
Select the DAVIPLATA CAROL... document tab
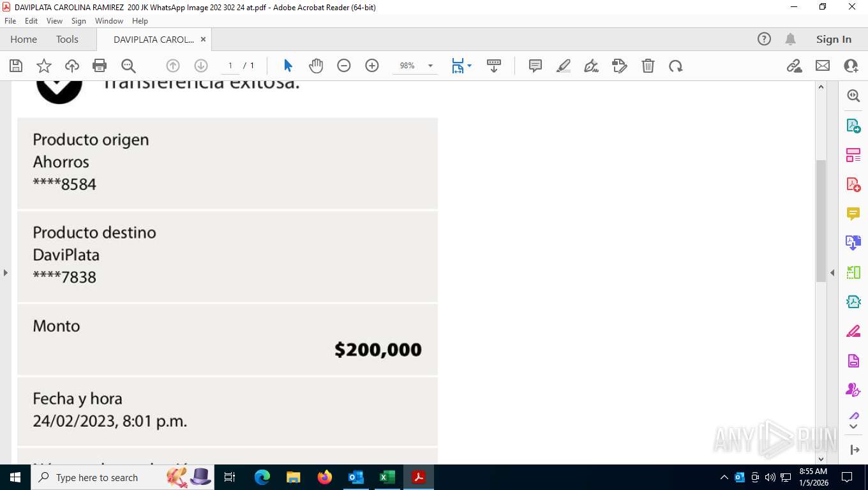(154, 40)
